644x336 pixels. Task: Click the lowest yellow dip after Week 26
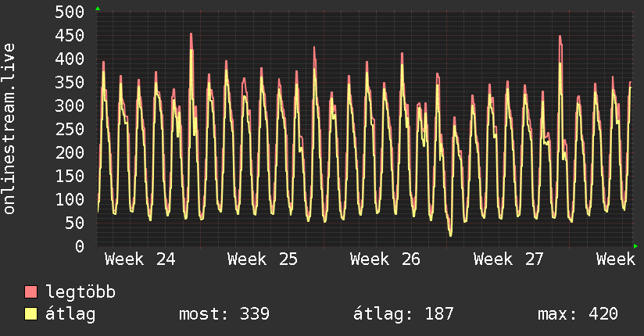tap(450, 234)
